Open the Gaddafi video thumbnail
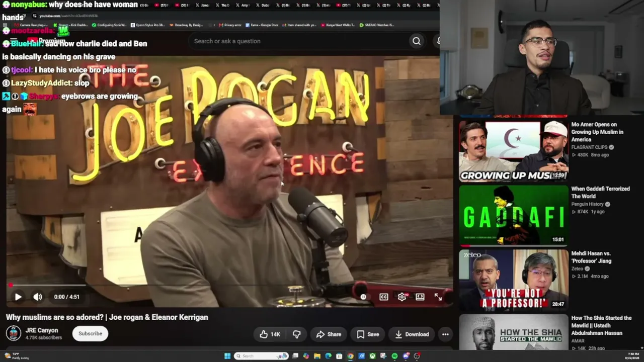This screenshot has height=362, width=644. pos(513,215)
